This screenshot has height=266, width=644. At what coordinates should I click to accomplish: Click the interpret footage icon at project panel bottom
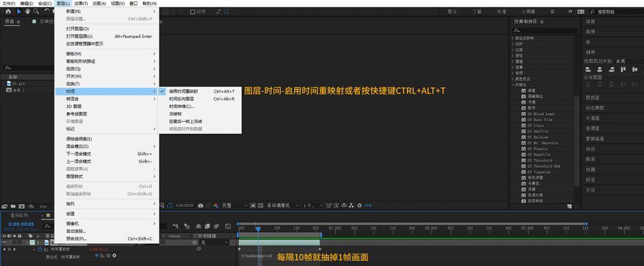(5, 206)
